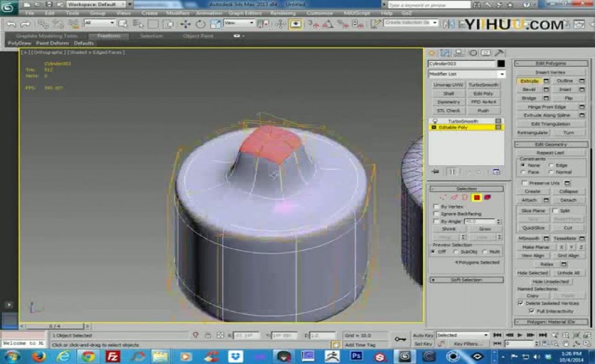
Task: Toggle TurboSmooth modifier lightbulb visibility
Action: pos(435,121)
